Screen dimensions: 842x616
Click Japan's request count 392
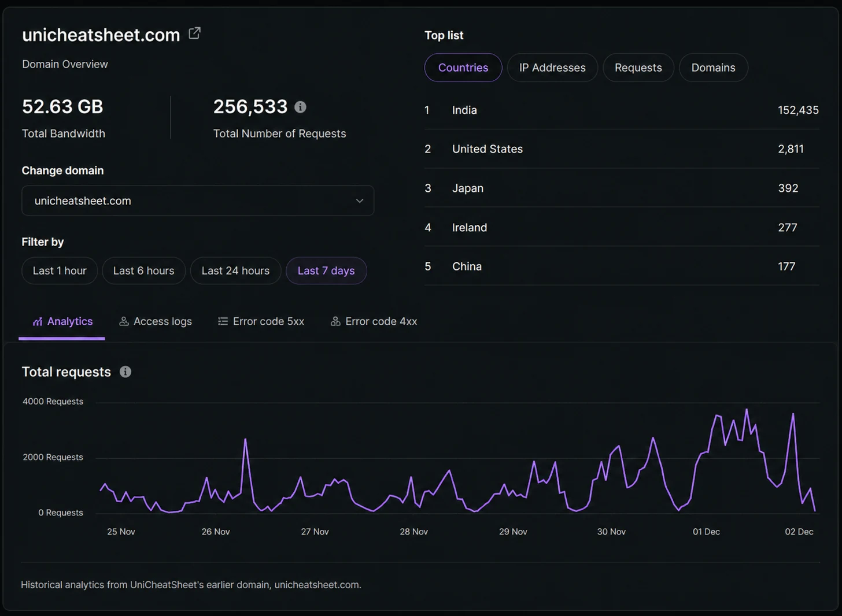[x=788, y=188]
